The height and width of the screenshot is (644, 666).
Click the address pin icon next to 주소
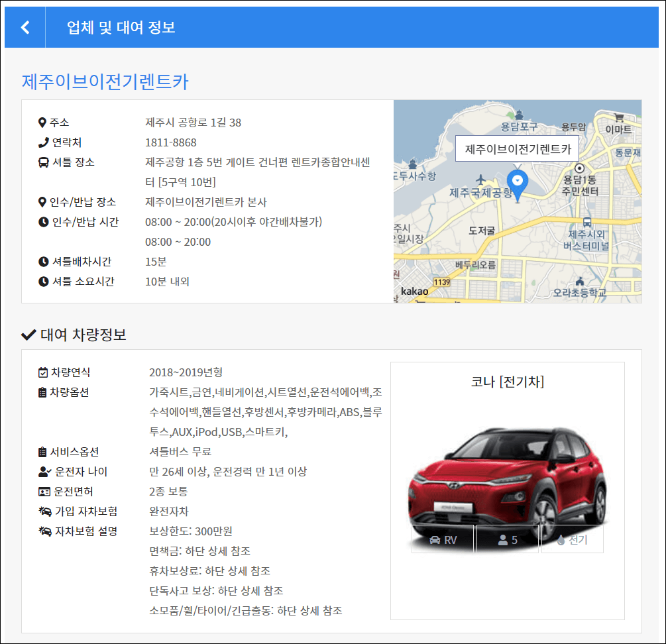pyautogui.click(x=42, y=123)
